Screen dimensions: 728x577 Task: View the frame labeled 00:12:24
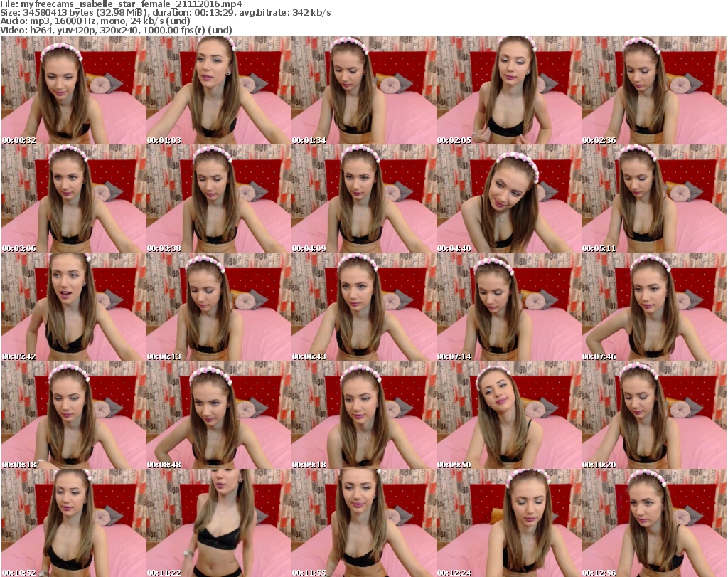coord(509,523)
